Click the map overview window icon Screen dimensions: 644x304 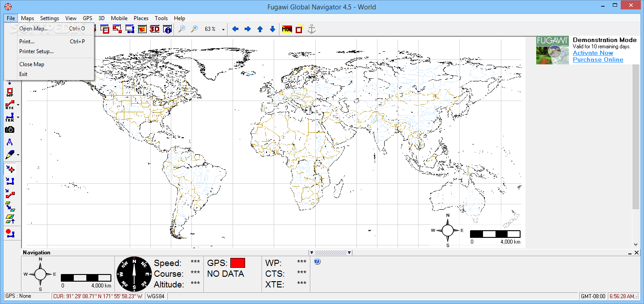142,29
